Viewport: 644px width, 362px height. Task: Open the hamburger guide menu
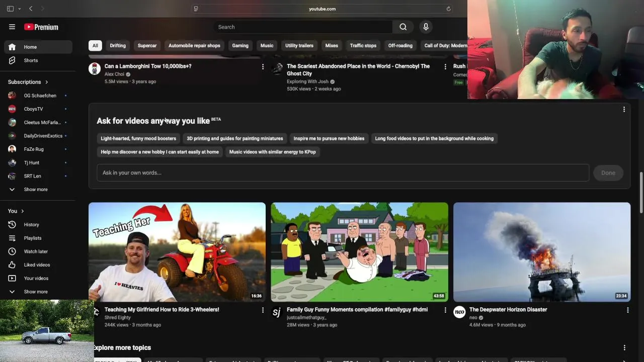[12, 27]
